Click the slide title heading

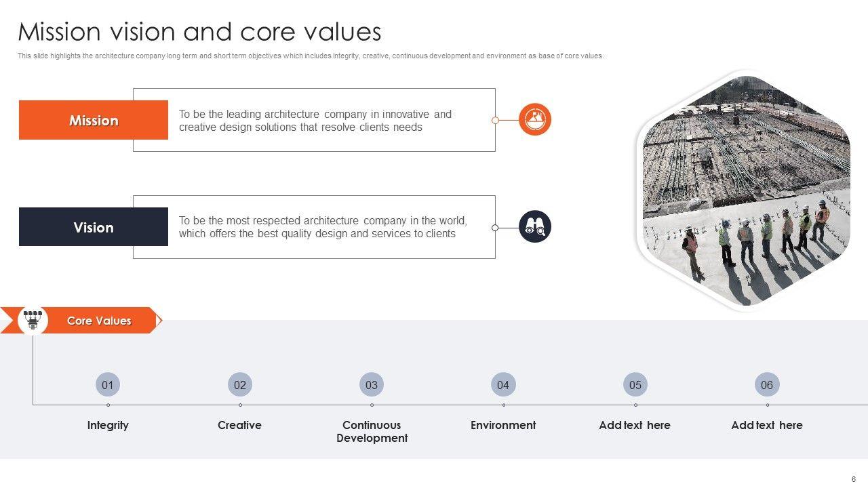199,32
